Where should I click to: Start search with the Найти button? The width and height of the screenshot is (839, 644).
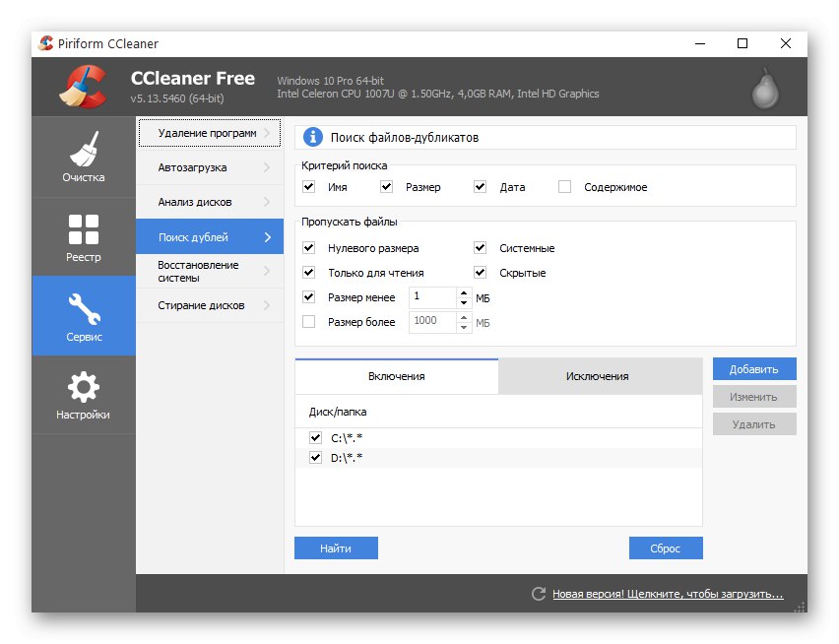tap(336, 548)
